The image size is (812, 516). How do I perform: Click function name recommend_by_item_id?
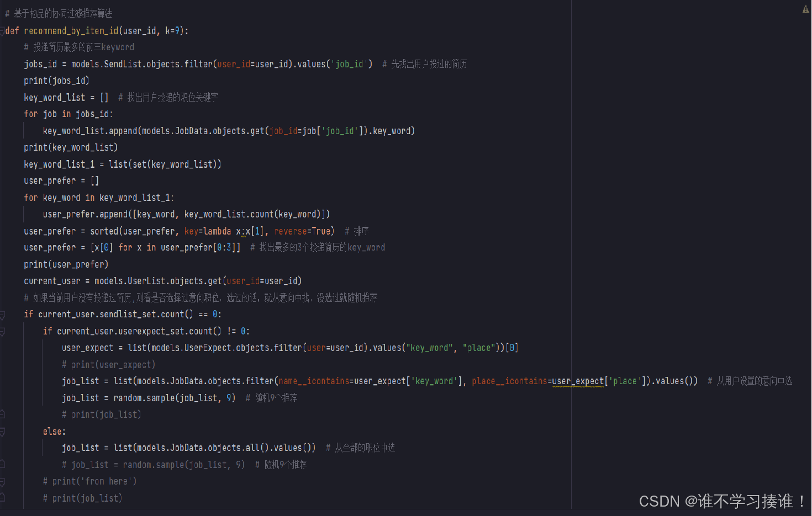click(71, 31)
